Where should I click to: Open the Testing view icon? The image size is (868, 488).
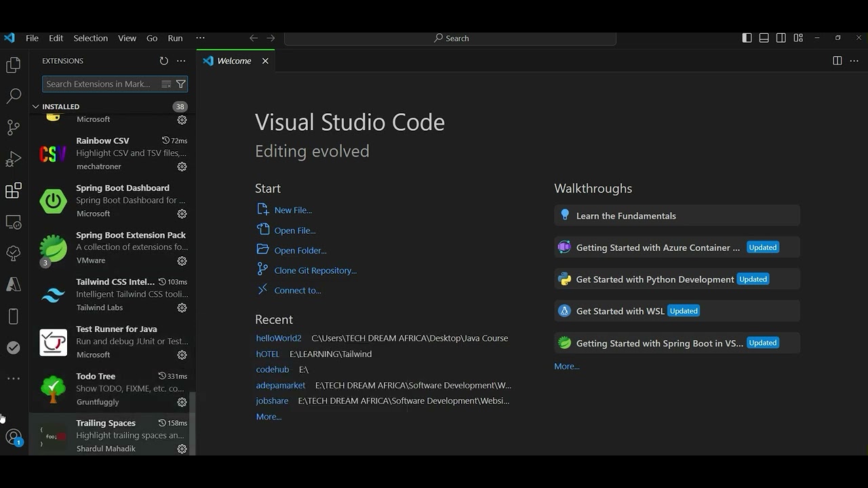point(14,253)
